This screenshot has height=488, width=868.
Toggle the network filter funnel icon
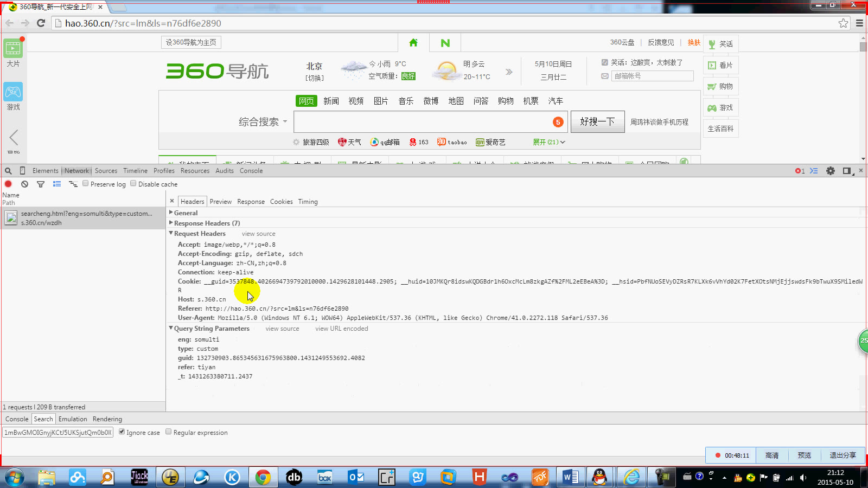click(x=41, y=184)
